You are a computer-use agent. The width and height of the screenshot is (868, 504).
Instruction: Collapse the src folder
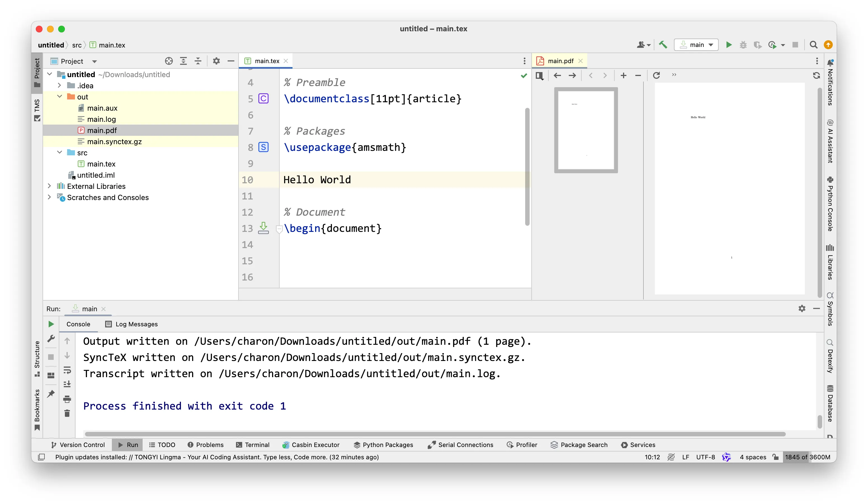pos(60,153)
